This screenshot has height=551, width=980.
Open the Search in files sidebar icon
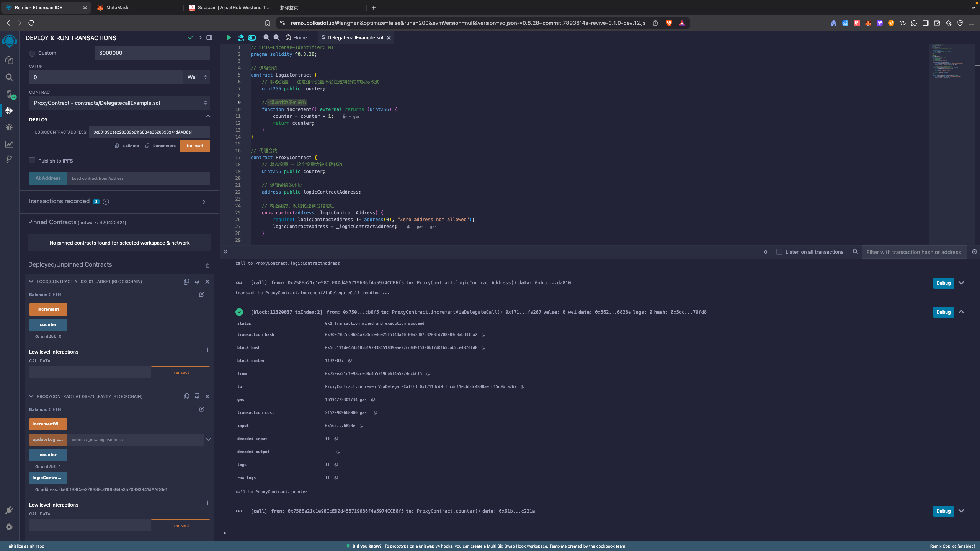point(9,77)
